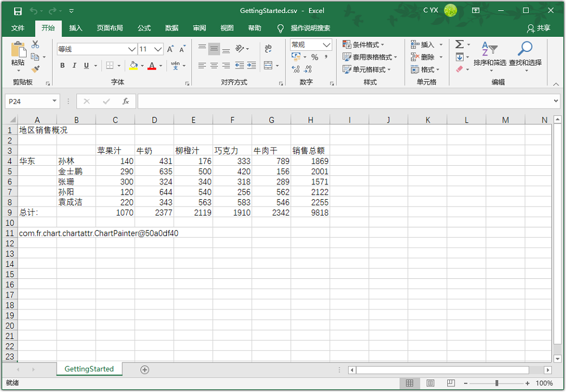Click the 共享 share button
This screenshot has width=566, height=392.
coord(538,28)
